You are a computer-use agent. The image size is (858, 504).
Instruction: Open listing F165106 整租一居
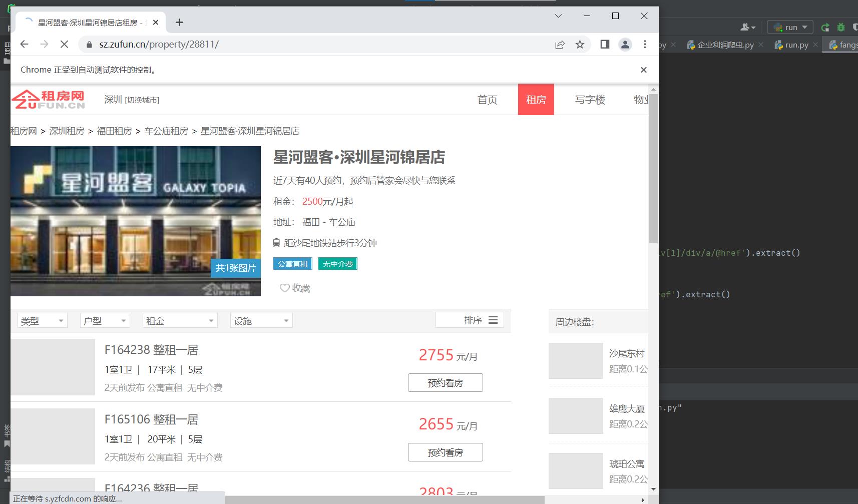click(x=151, y=419)
